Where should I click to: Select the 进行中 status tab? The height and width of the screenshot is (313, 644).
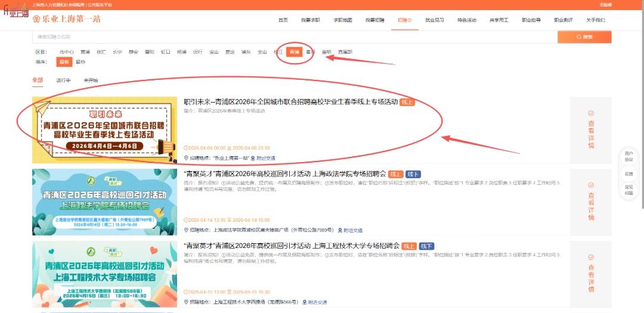[63, 80]
